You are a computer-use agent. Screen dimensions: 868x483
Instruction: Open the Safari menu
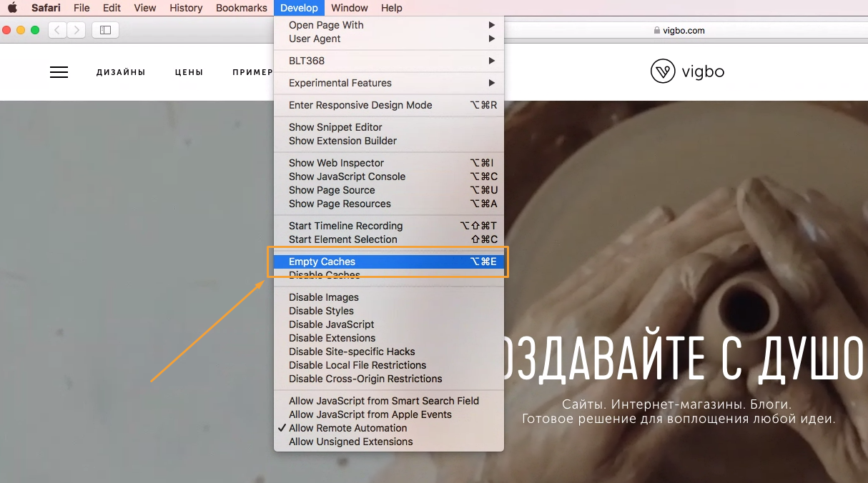coord(46,8)
